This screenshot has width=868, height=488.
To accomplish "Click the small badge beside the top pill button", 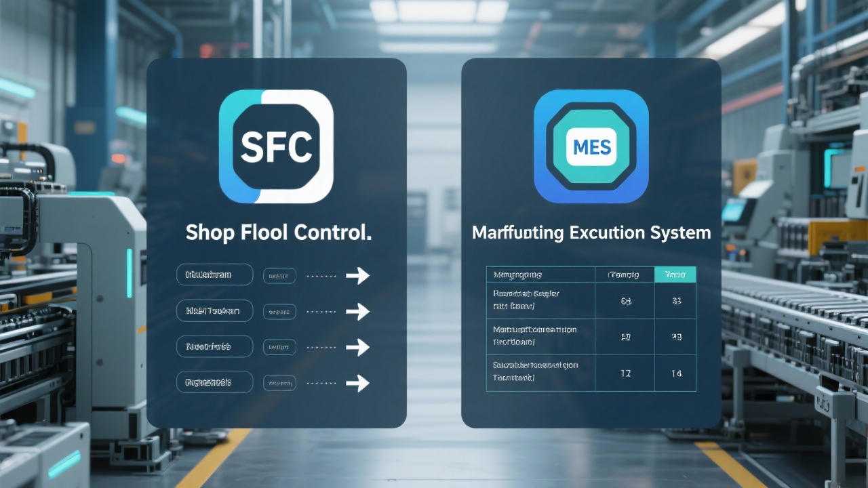I will coord(279,275).
